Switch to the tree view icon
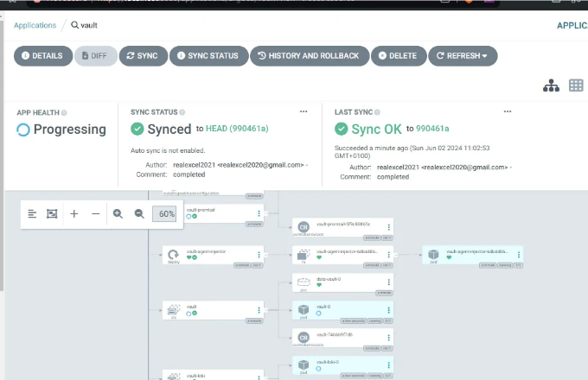The height and width of the screenshot is (380, 588). [551, 85]
